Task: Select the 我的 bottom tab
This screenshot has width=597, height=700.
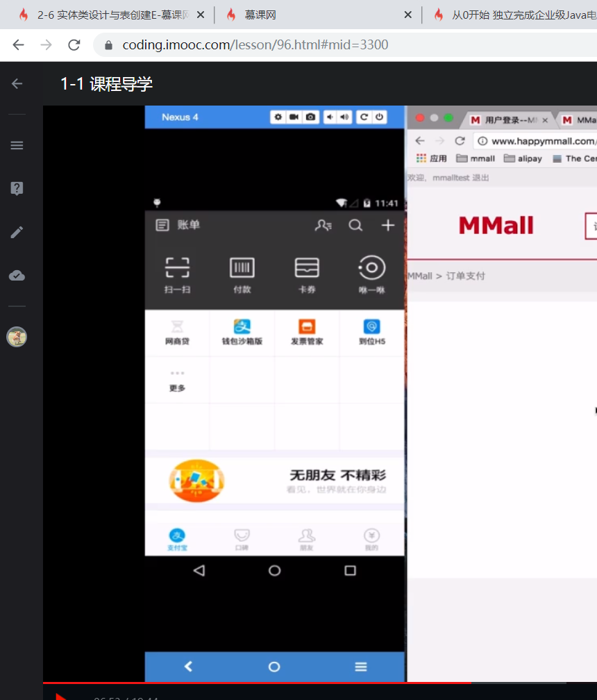Action: click(x=371, y=539)
